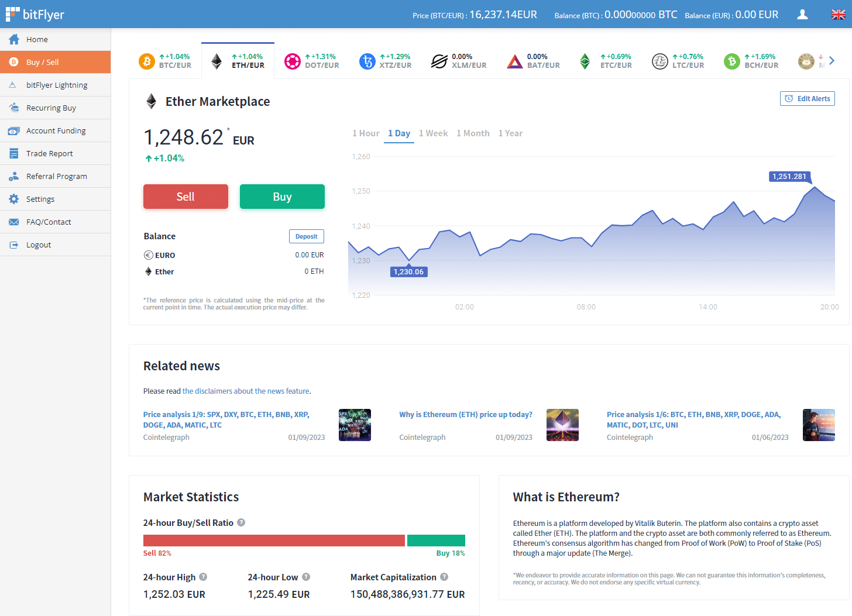The width and height of the screenshot is (852, 616).
Task: Click the red Sell button
Action: (x=185, y=197)
